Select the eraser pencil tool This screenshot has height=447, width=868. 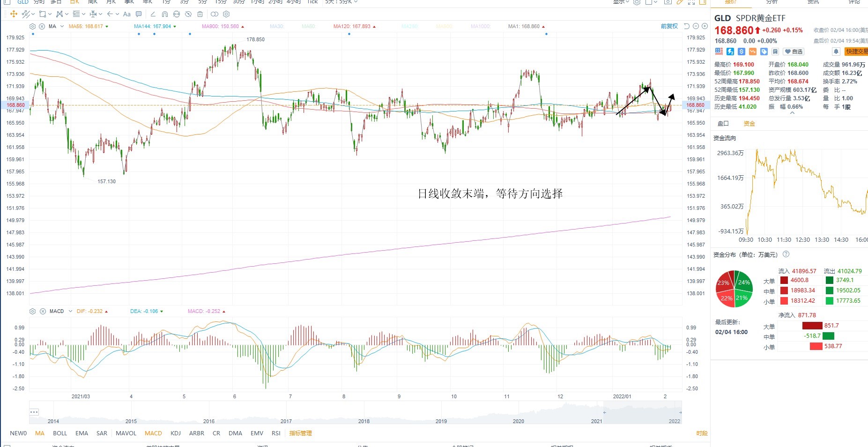pos(153,14)
